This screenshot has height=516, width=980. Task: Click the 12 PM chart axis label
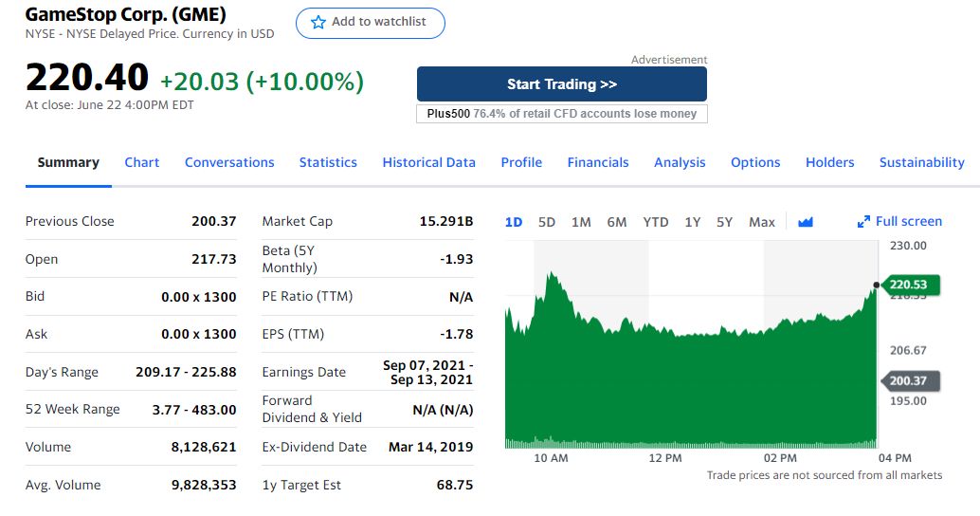coord(665,458)
